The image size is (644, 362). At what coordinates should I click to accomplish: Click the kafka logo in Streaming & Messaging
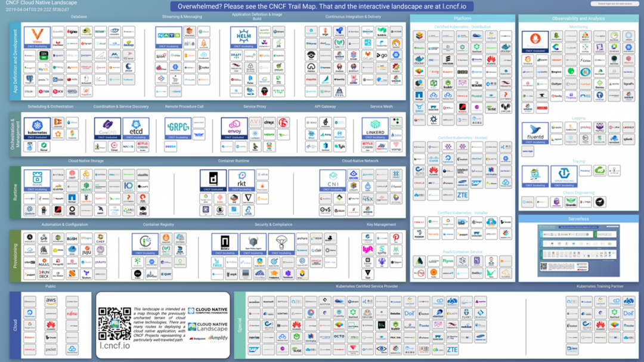(204, 67)
